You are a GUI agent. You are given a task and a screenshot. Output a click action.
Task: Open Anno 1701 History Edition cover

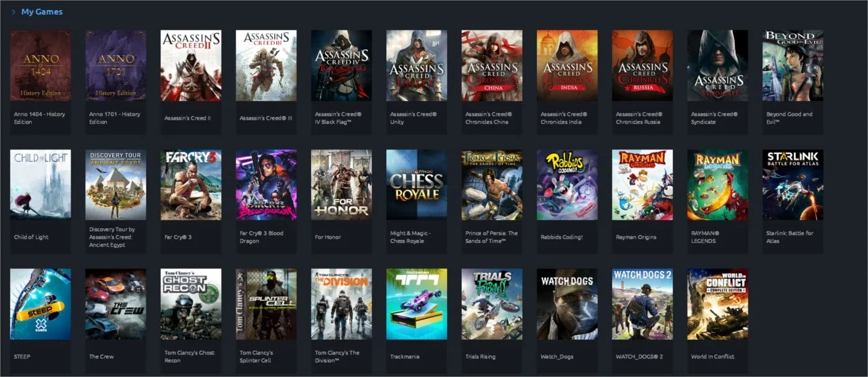tap(115, 66)
